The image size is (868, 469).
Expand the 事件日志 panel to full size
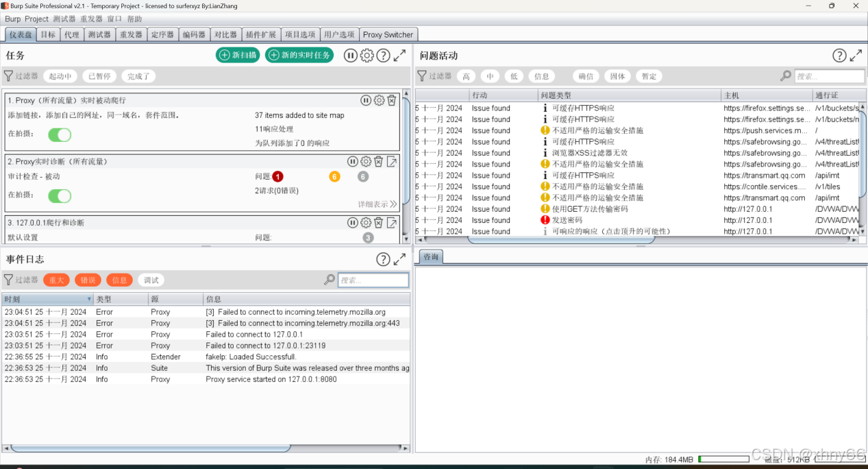point(399,259)
